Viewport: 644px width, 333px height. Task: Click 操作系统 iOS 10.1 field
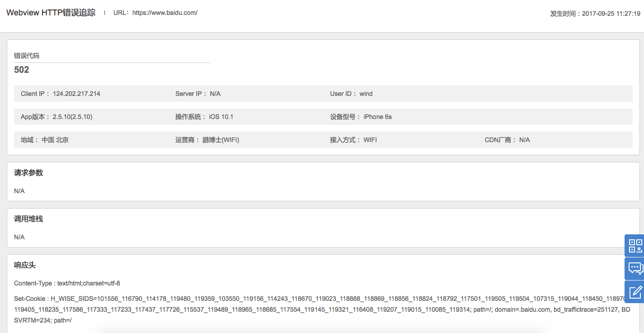click(x=204, y=117)
